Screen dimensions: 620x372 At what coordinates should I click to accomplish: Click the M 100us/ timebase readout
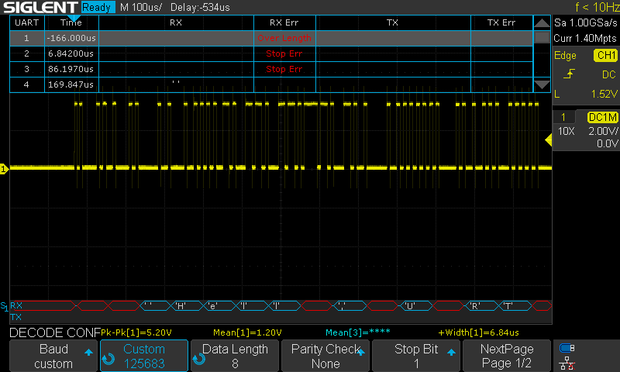[x=141, y=8]
